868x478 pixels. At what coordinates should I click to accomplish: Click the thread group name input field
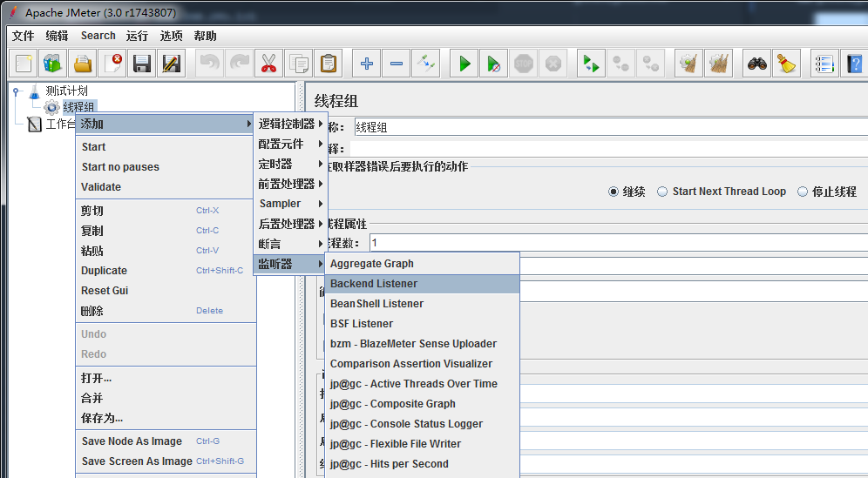coord(611,127)
